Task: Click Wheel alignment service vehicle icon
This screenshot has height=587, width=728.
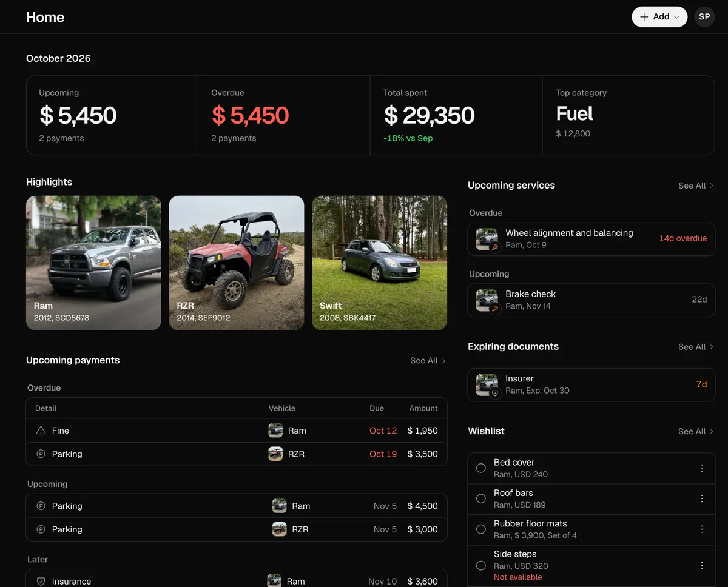Action: (x=487, y=239)
